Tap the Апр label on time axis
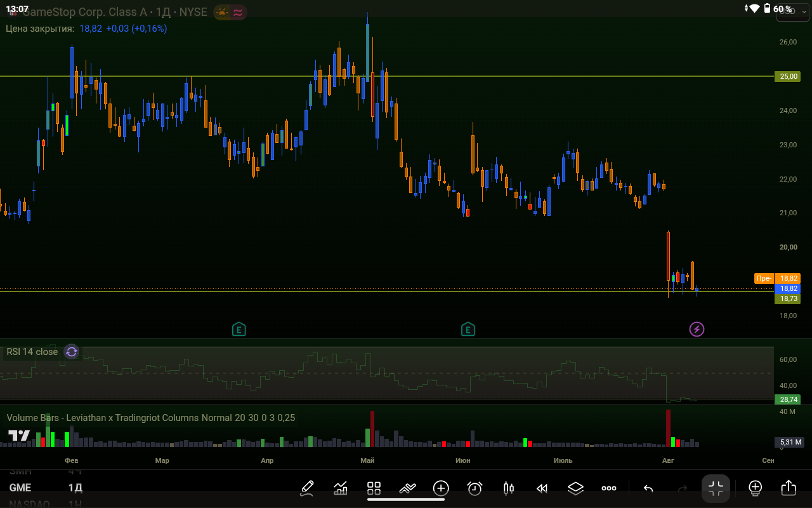 coord(267,460)
